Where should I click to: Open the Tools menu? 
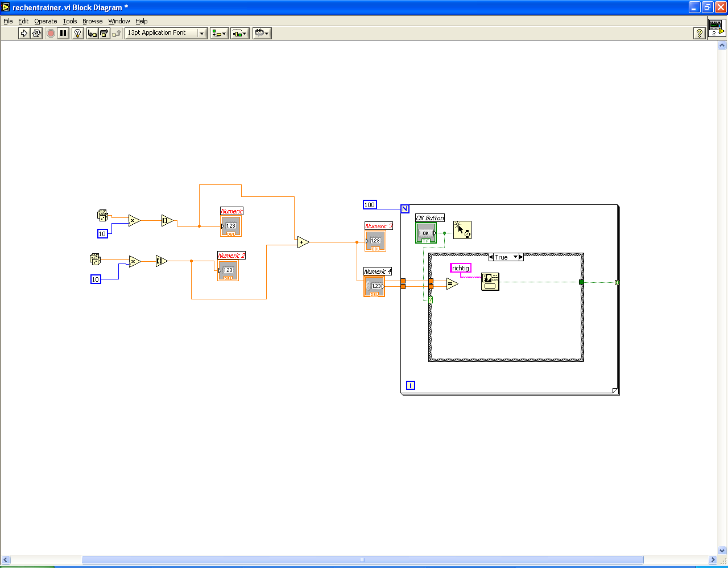coord(70,21)
